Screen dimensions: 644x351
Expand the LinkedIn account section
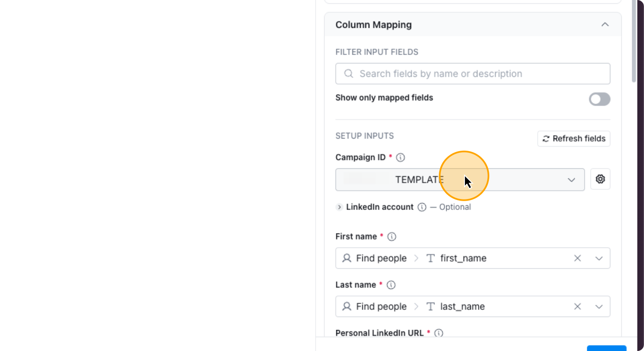tap(340, 207)
